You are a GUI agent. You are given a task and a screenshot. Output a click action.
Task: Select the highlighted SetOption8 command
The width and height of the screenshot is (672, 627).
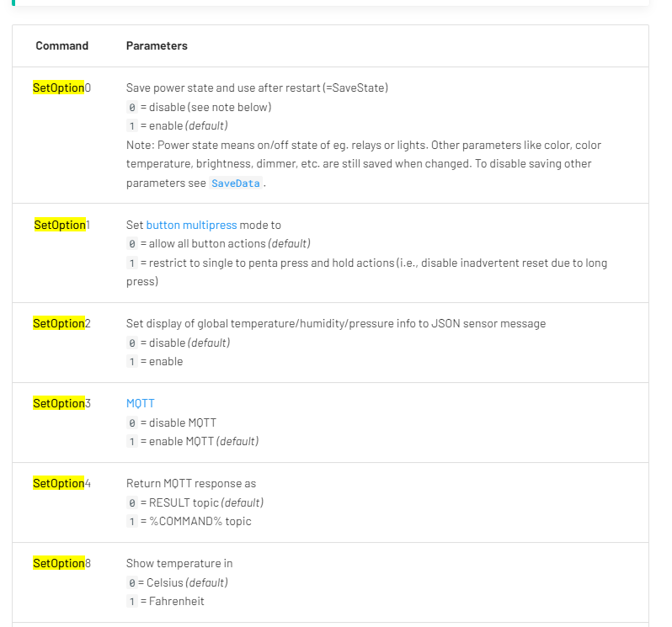tap(61, 563)
